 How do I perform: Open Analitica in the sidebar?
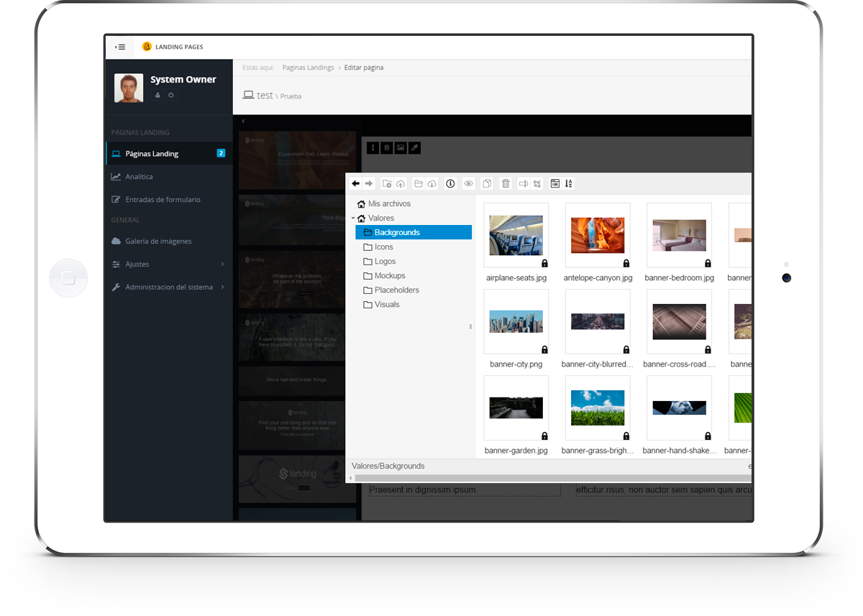tap(169, 176)
